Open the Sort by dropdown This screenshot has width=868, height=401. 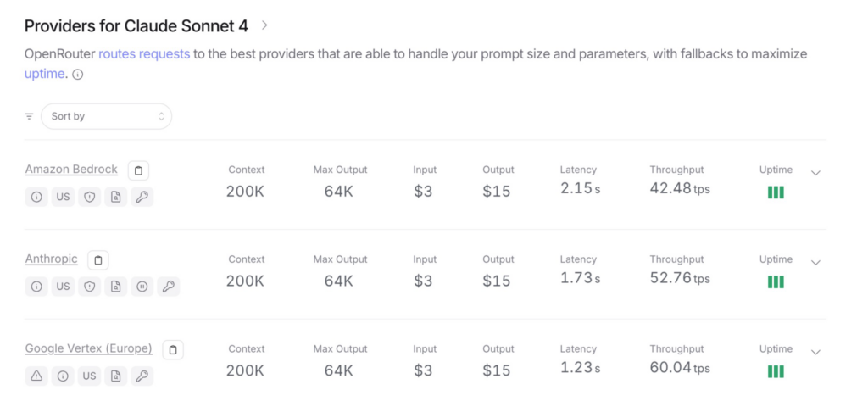point(106,116)
